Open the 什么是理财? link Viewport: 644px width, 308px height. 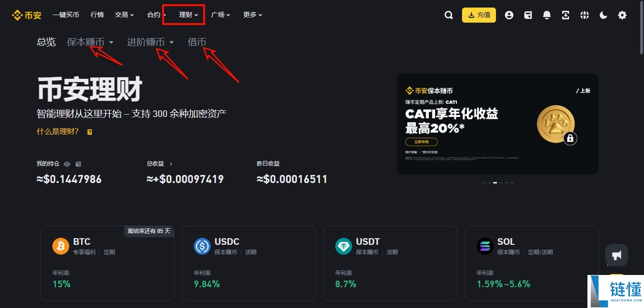[x=58, y=132]
